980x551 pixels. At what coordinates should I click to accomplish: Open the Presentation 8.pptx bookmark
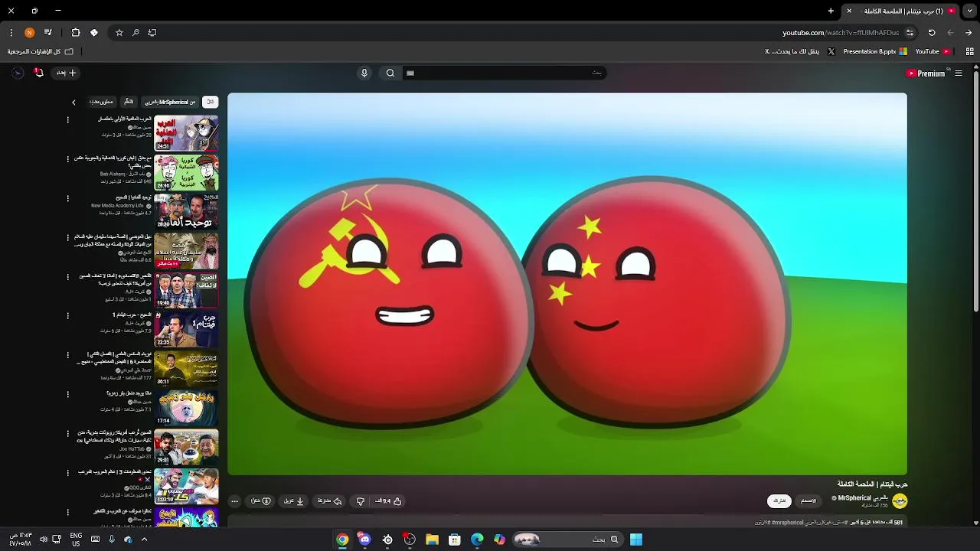click(874, 51)
